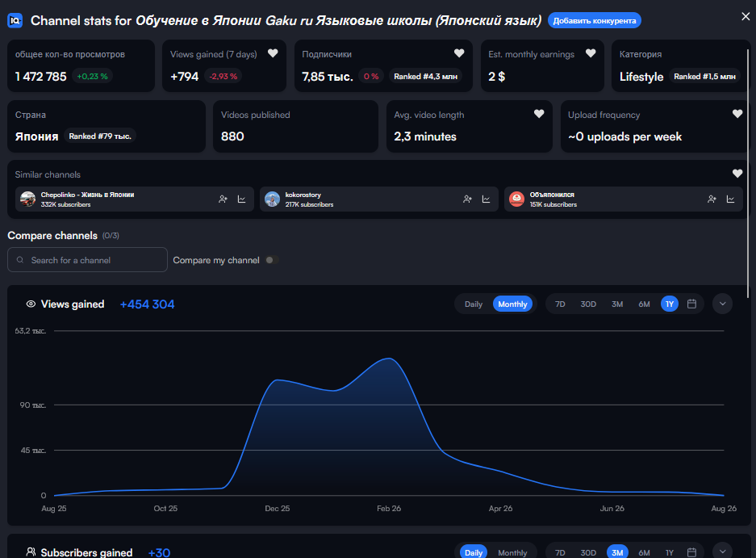Select the 6M range for Views gained
Screen dimensions: 756x558
point(644,304)
